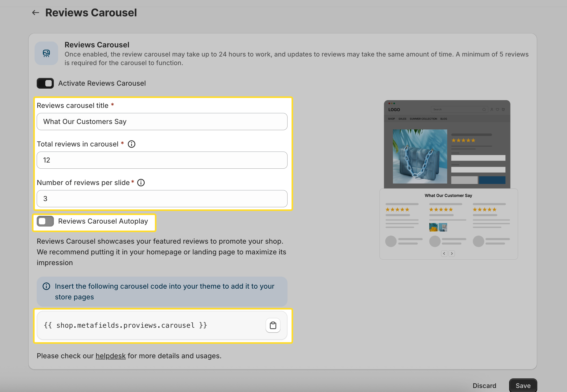Open the helpdesk link

(x=110, y=356)
